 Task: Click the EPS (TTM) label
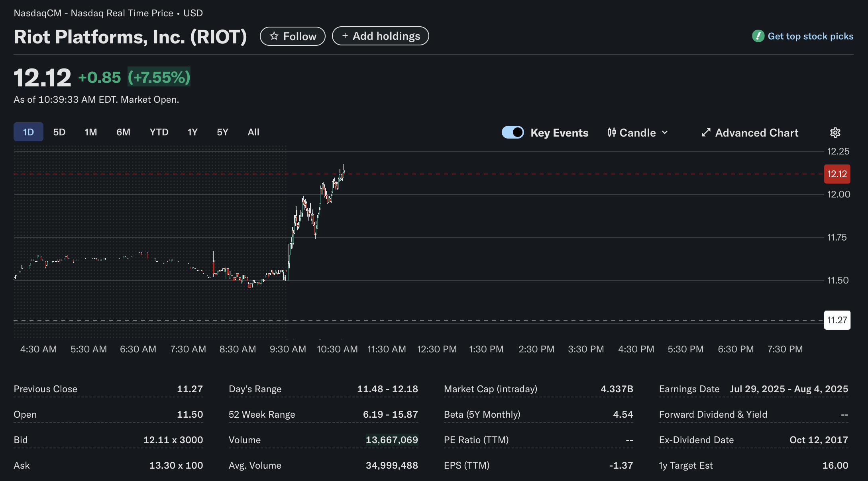pyautogui.click(x=467, y=465)
